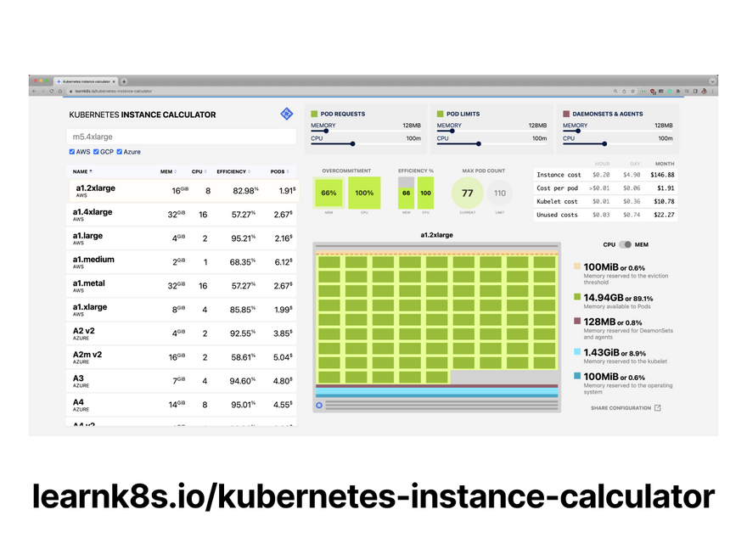The width and height of the screenshot is (747, 560).
Task: Switch cost view to the DAY column
Action: [632, 164]
